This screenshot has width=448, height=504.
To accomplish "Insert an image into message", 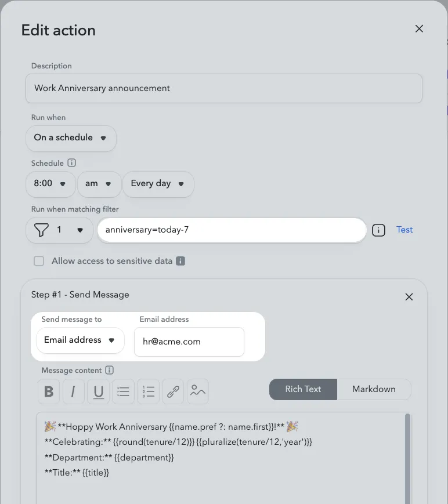I will (198, 391).
